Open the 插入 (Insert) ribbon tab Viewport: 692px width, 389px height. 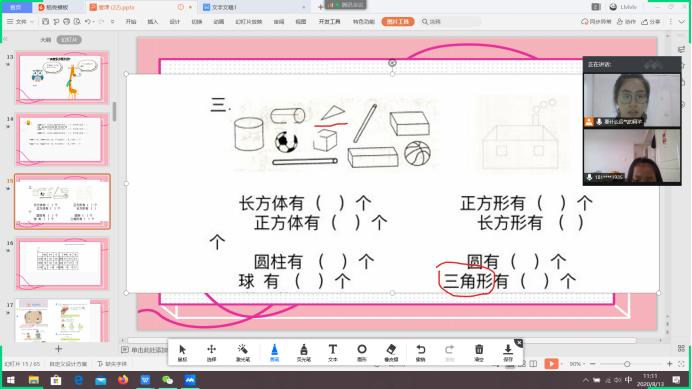pyautogui.click(x=153, y=22)
